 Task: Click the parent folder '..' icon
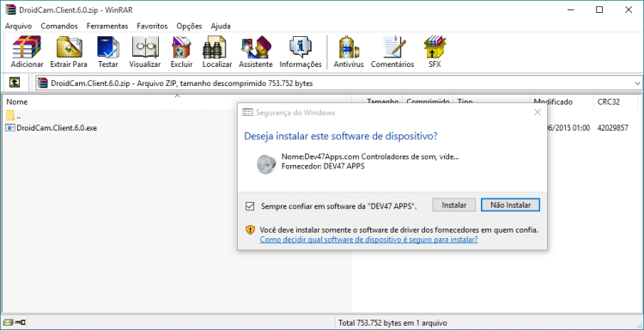coord(10,115)
